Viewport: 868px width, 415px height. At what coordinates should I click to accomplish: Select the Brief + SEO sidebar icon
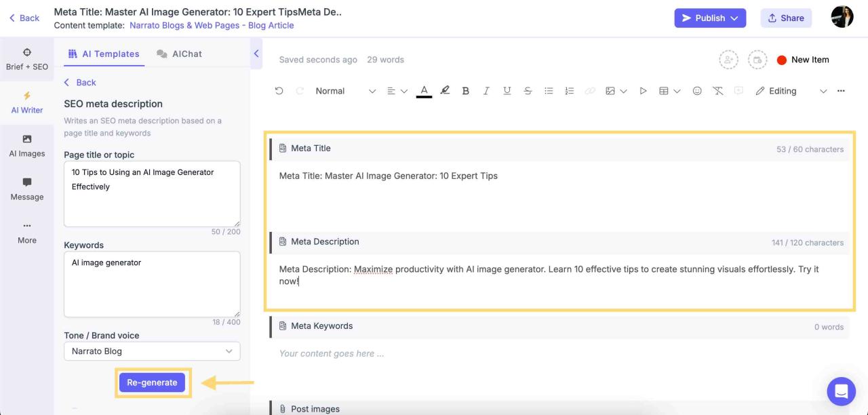coord(27,58)
